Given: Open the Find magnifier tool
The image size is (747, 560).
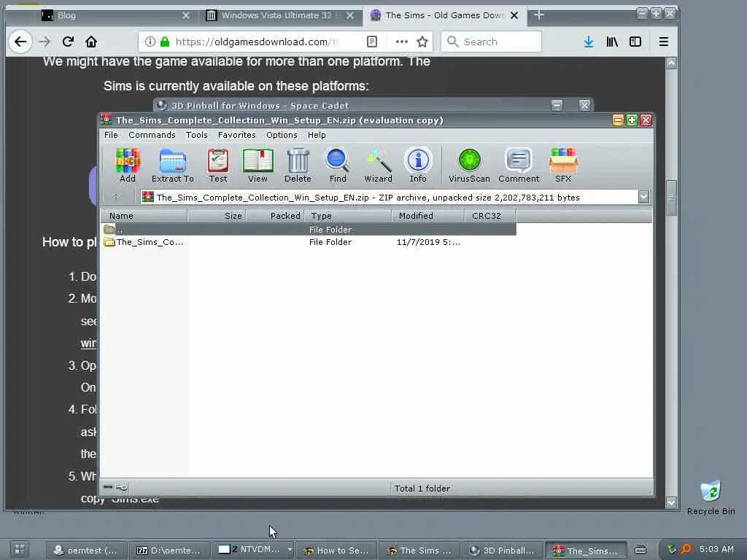Looking at the screenshot, I should tap(337, 166).
